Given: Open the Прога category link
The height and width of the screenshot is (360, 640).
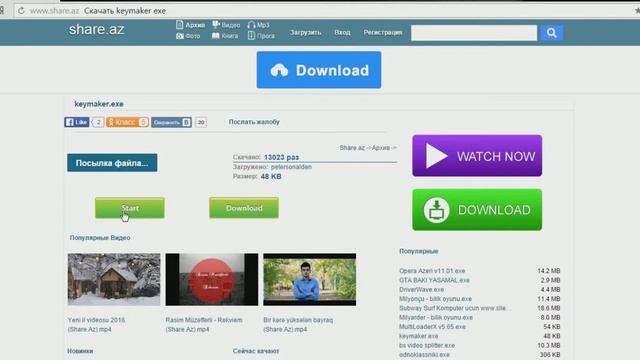Looking at the screenshot, I should point(261,36).
